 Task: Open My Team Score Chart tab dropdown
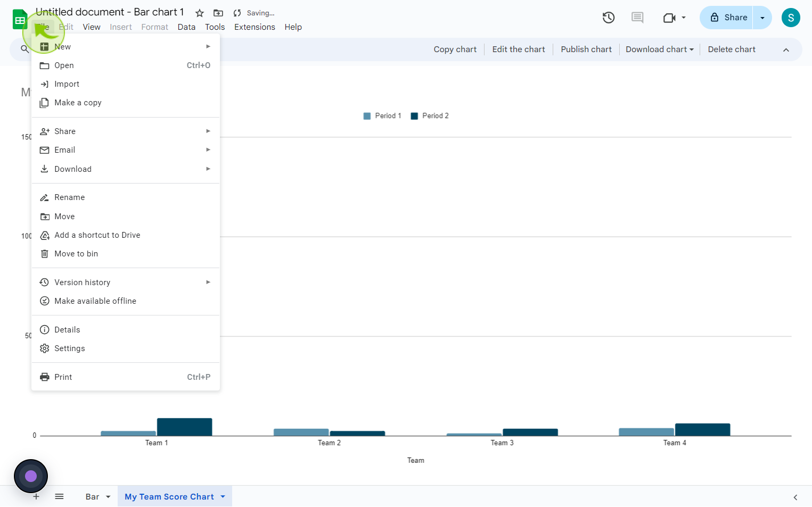point(223,497)
